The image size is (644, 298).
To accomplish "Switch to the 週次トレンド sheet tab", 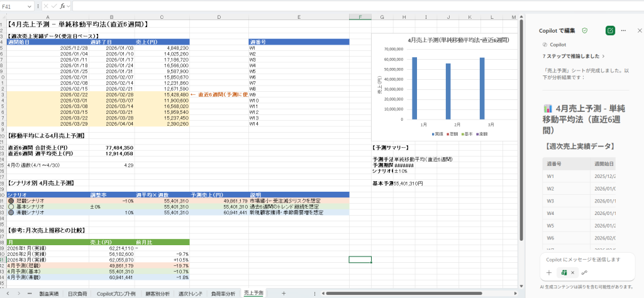I will pyautogui.click(x=191, y=294).
